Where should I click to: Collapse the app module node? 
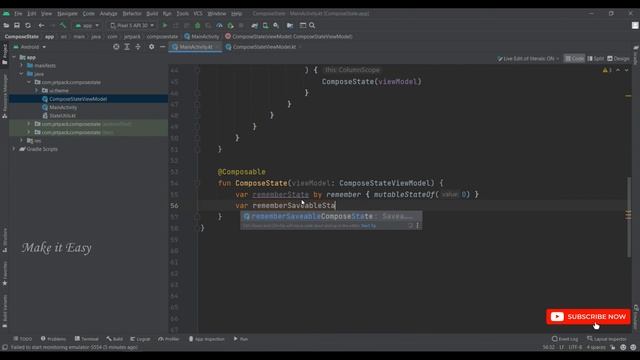(x=14, y=57)
